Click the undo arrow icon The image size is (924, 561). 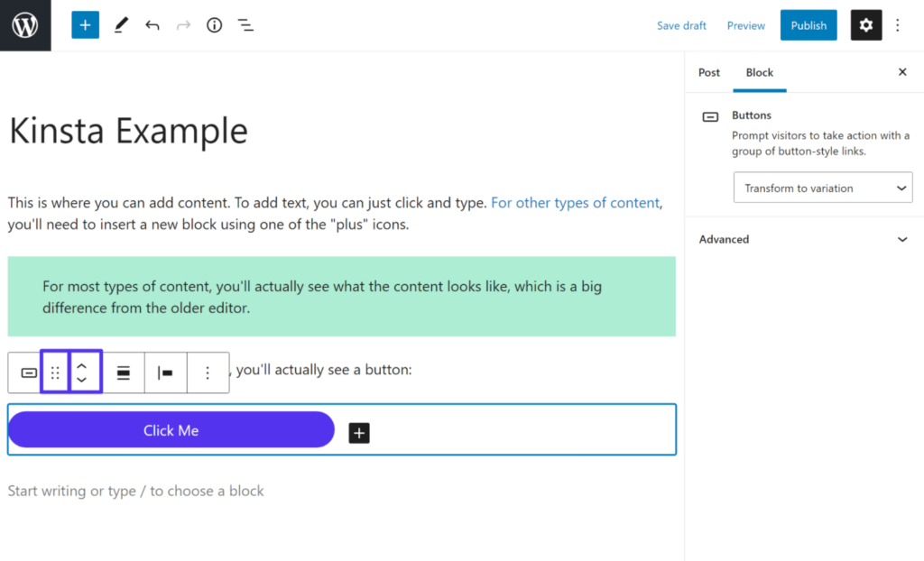click(153, 24)
